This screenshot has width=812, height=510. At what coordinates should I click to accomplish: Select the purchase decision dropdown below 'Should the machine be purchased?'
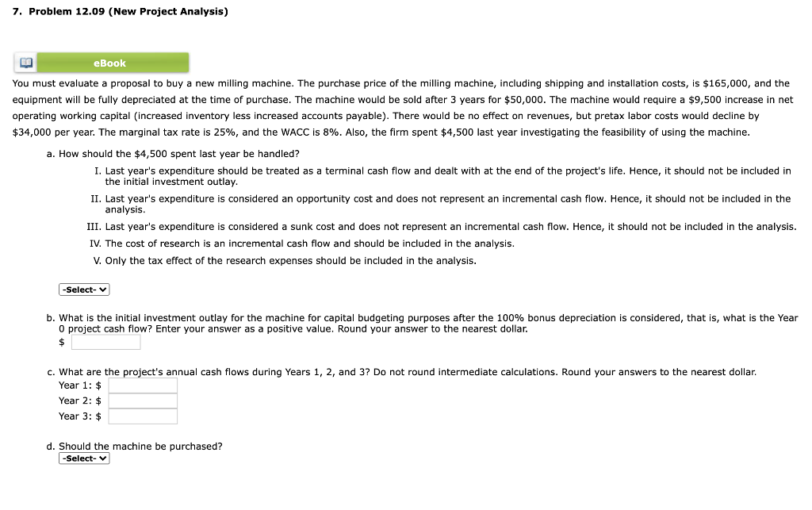(83, 458)
